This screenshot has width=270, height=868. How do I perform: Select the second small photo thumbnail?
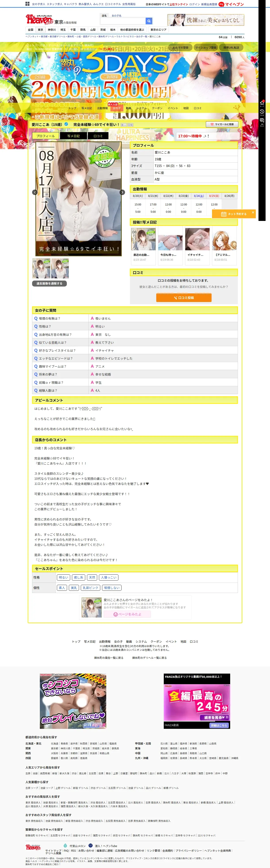[x=60, y=268]
